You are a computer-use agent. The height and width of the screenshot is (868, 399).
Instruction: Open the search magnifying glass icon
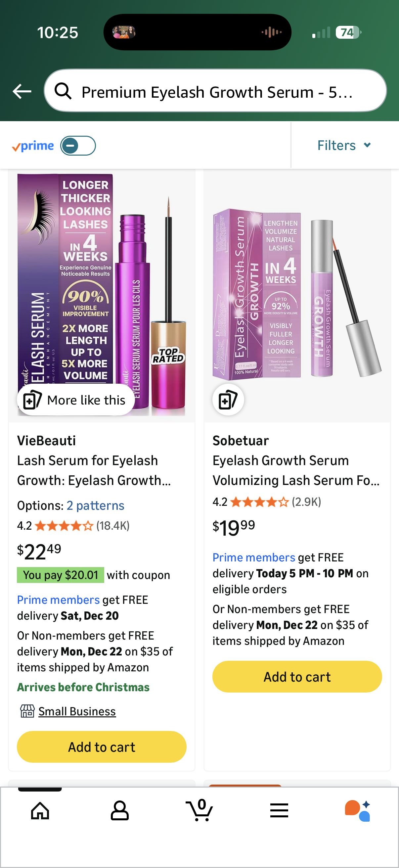pos(63,91)
